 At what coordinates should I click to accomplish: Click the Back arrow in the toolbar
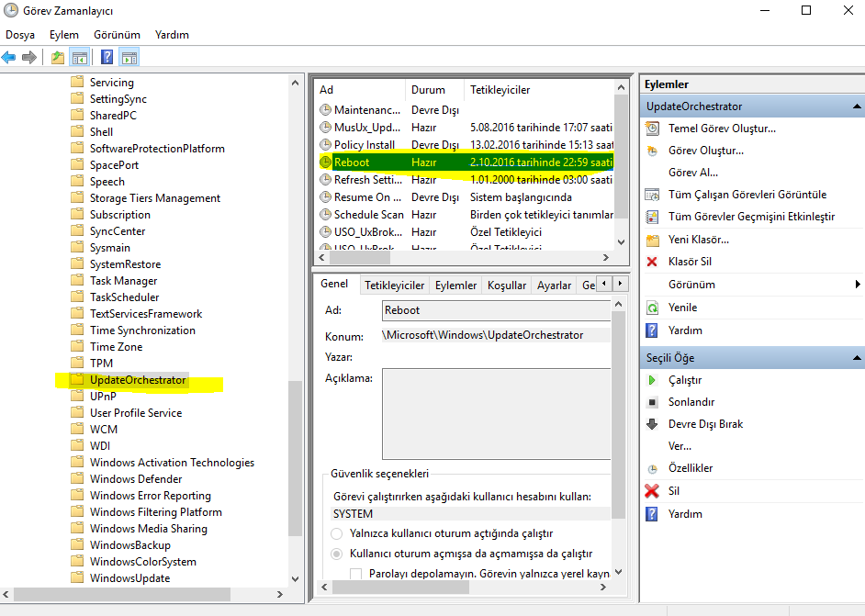(9, 57)
